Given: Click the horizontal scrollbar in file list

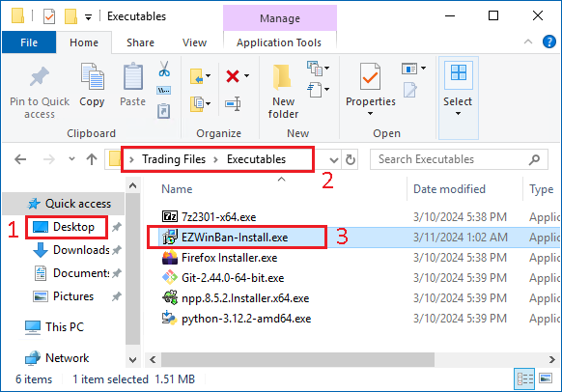Looking at the screenshot, I should pos(297,359).
